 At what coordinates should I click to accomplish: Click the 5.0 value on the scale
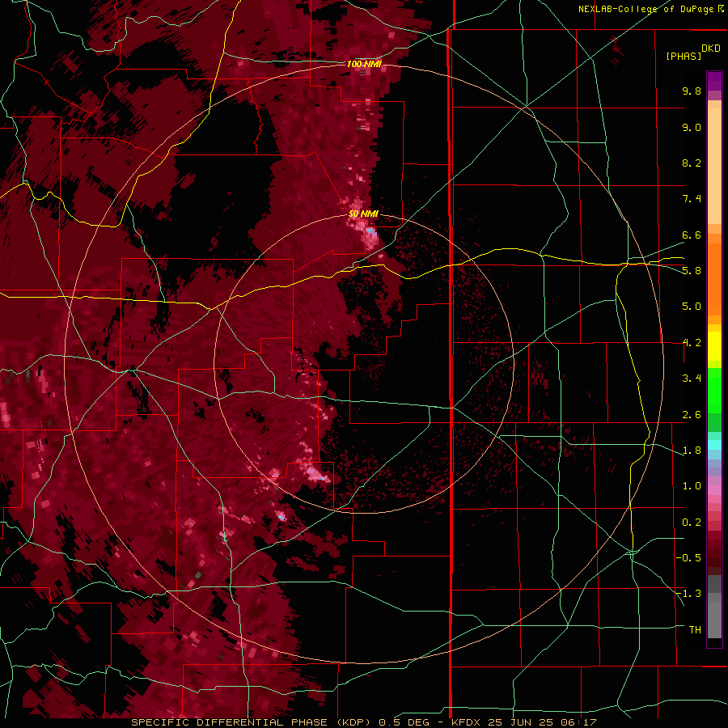pyautogui.click(x=692, y=307)
